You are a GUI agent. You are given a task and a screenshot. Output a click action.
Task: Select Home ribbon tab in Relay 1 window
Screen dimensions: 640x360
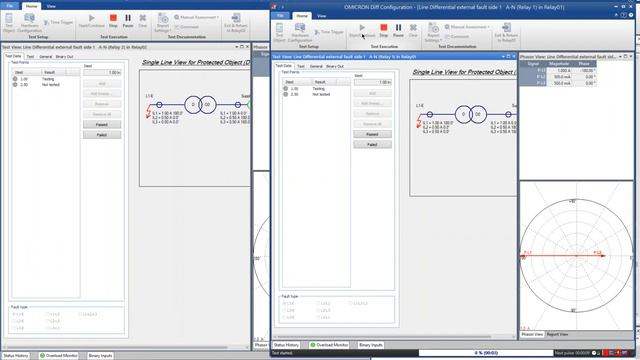(302, 16)
